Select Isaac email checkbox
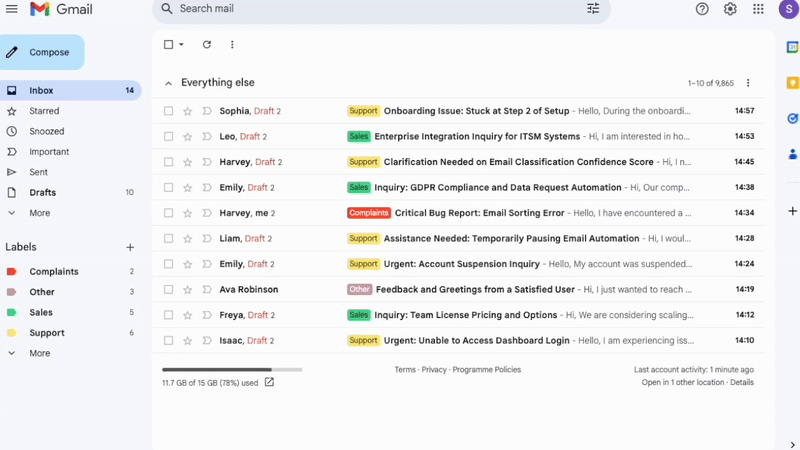The width and height of the screenshot is (800, 450). tap(168, 340)
